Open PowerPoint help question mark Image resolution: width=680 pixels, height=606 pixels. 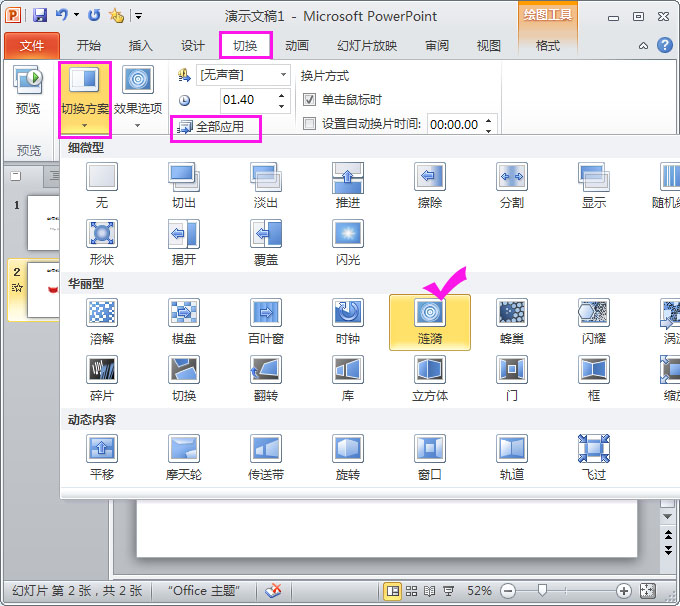[x=665, y=45]
